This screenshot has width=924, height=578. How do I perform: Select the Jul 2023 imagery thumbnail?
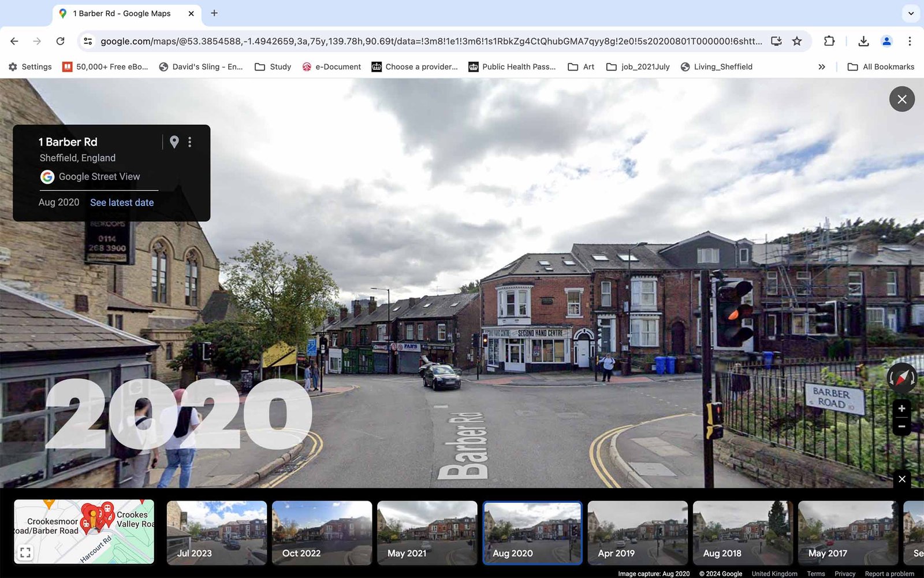pyautogui.click(x=217, y=533)
